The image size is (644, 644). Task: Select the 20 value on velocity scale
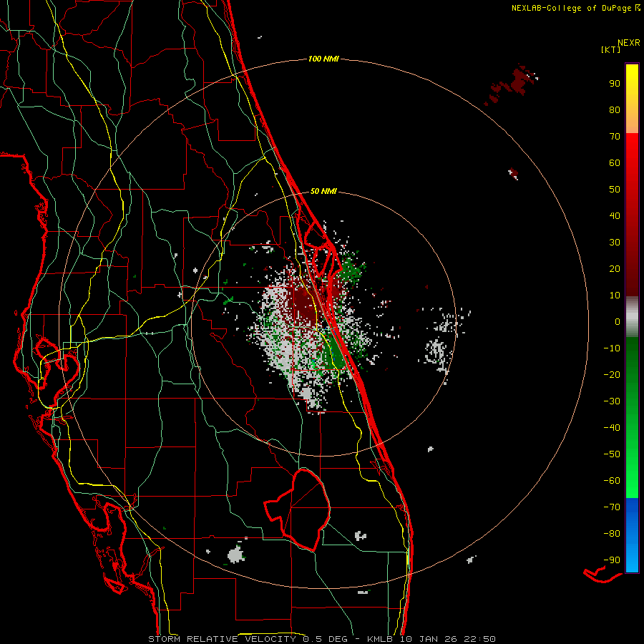[615, 268]
